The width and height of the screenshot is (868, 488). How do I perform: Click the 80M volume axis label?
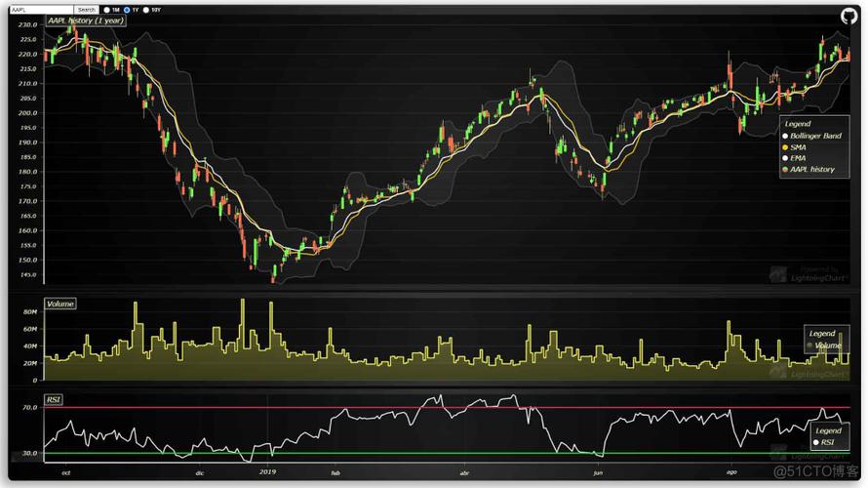click(30, 312)
